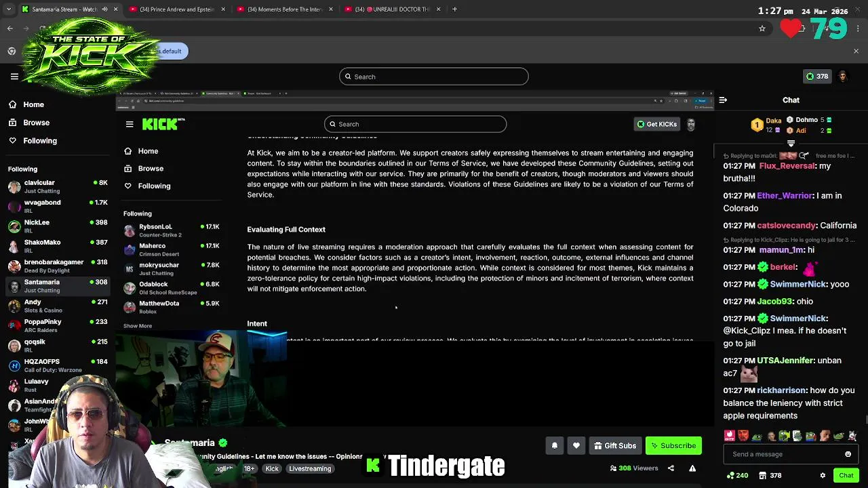Collapse the chat panel with arrow icon
Image resolution: width=868 pixels, height=488 pixels.
[x=723, y=100]
